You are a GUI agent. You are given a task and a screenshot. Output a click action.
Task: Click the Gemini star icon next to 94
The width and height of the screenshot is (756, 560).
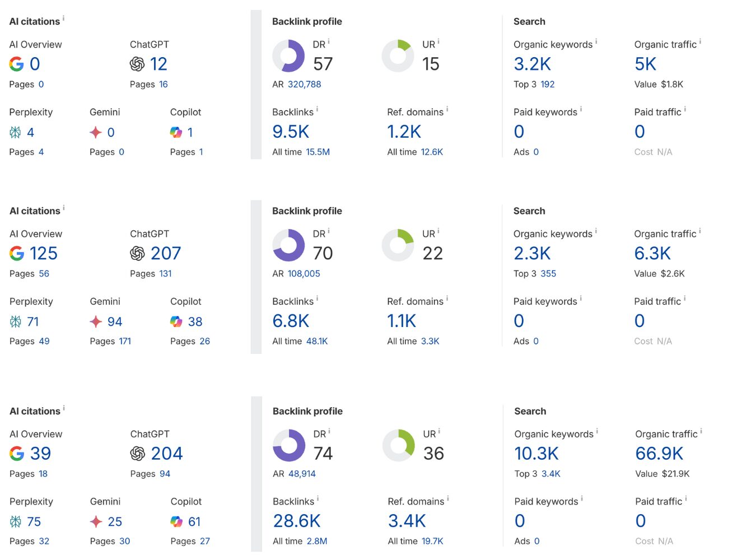point(96,321)
